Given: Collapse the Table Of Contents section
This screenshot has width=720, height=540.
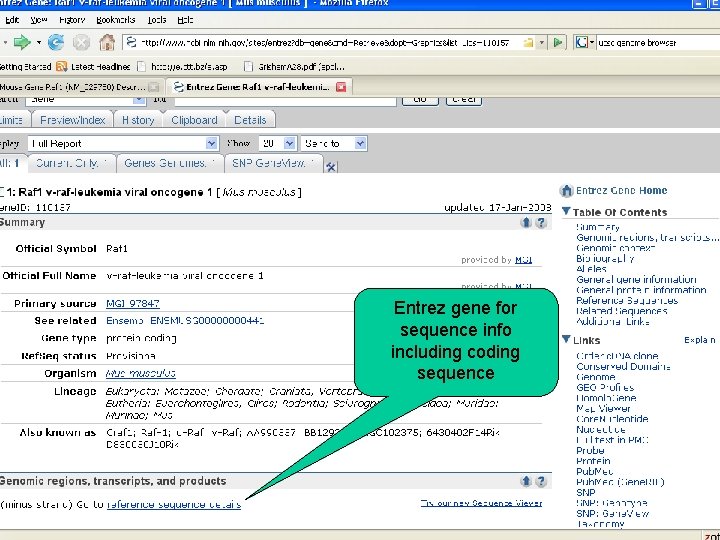Looking at the screenshot, I should pyautogui.click(x=566, y=211).
